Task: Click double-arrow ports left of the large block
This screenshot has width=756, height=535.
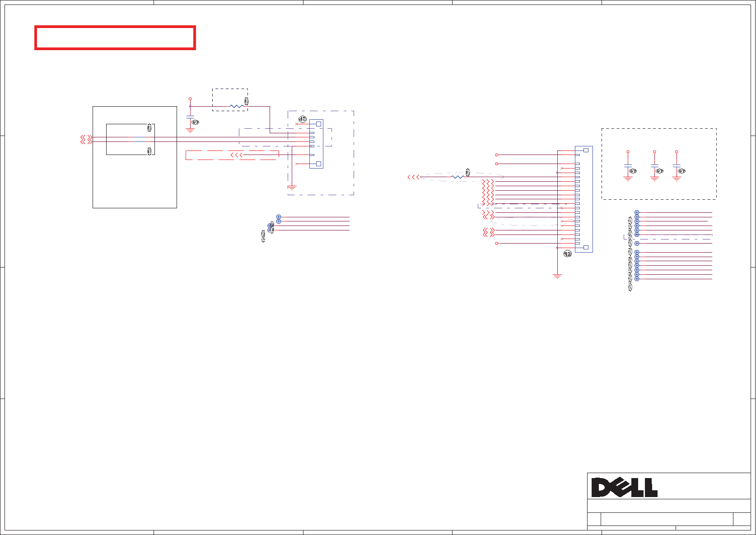Action: click(86, 140)
